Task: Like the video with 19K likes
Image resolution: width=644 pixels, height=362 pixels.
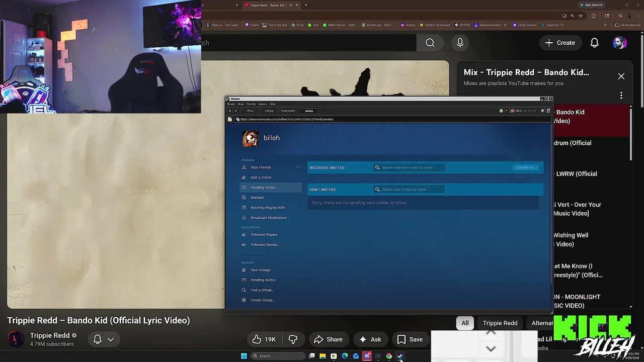Action: (264, 339)
